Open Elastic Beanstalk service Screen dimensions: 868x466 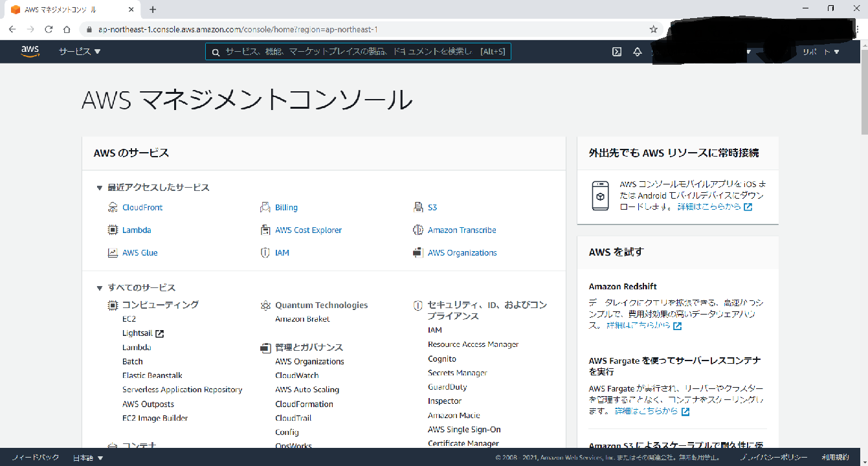(x=152, y=375)
